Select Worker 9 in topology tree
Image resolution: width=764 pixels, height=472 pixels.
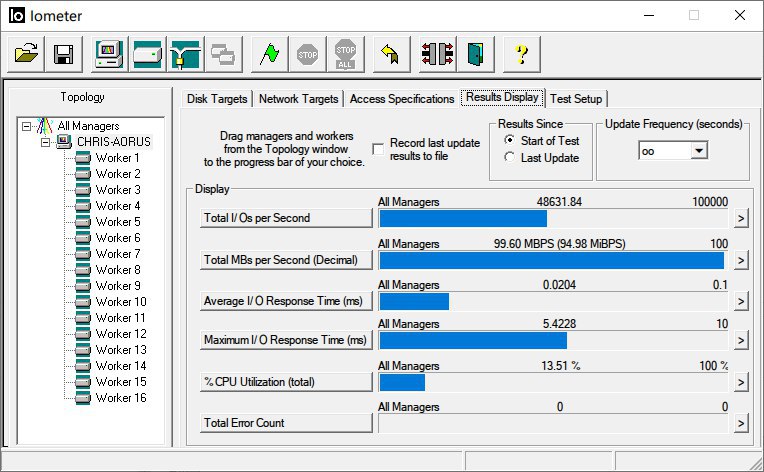pos(118,286)
